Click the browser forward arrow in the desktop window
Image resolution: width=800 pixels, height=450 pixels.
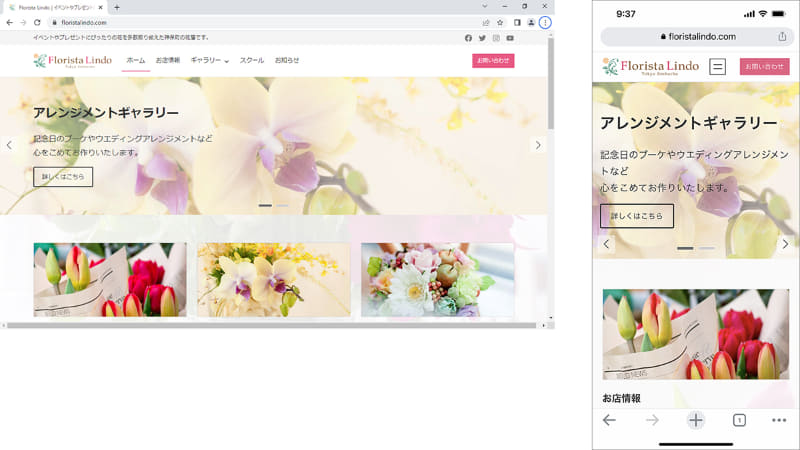[23, 22]
